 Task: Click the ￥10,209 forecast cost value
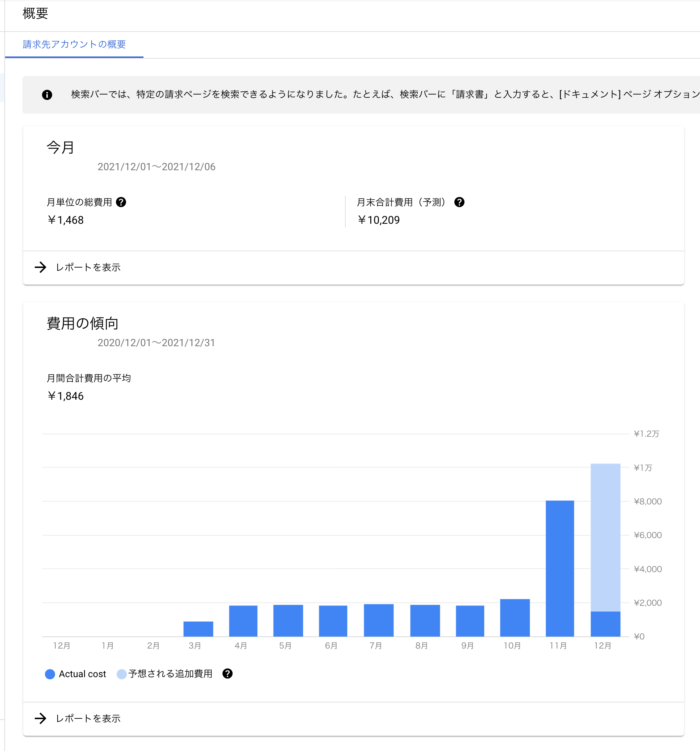[378, 220]
